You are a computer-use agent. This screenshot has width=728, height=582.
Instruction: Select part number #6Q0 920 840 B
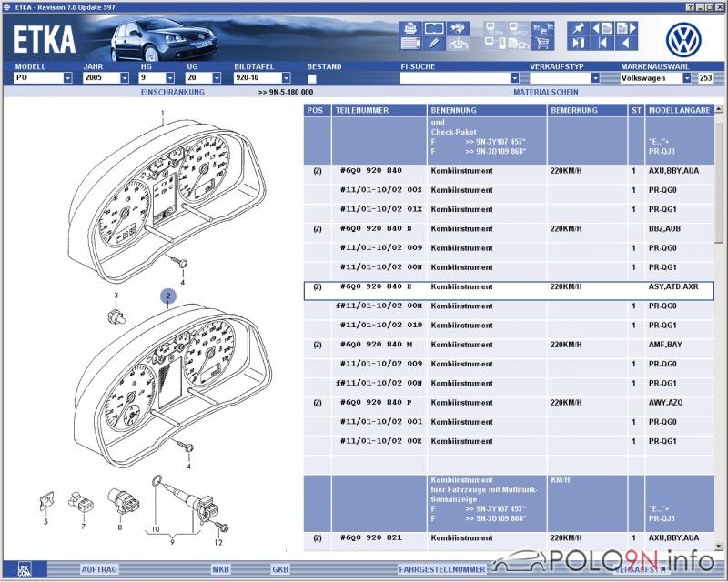tap(376, 229)
